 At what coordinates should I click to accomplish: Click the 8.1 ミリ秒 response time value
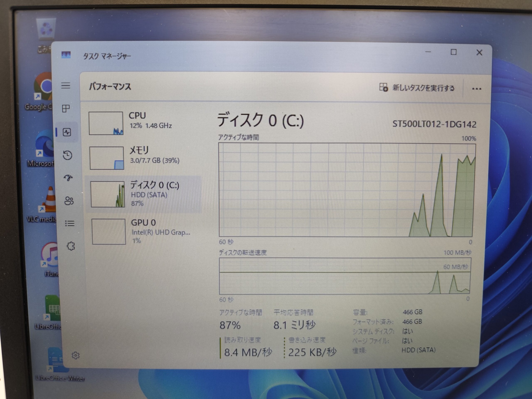pos(294,325)
